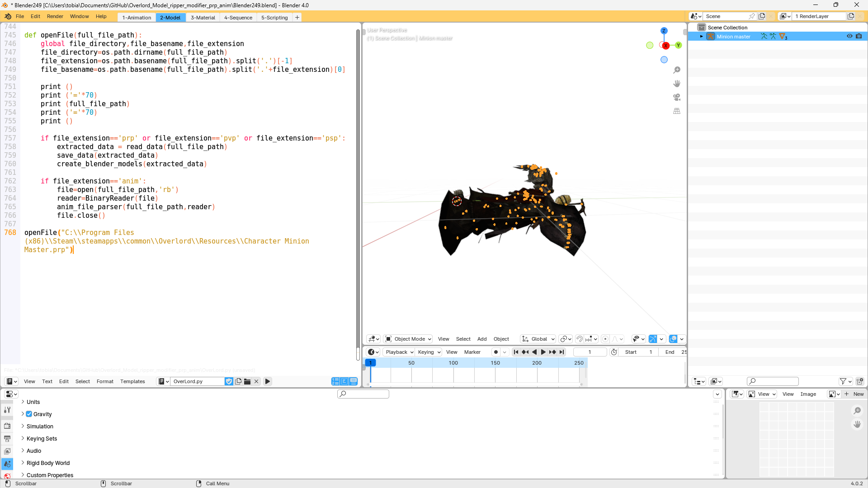Image resolution: width=868 pixels, height=488 pixels.
Task: Toggle show gizmo button
Action: coord(653,339)
